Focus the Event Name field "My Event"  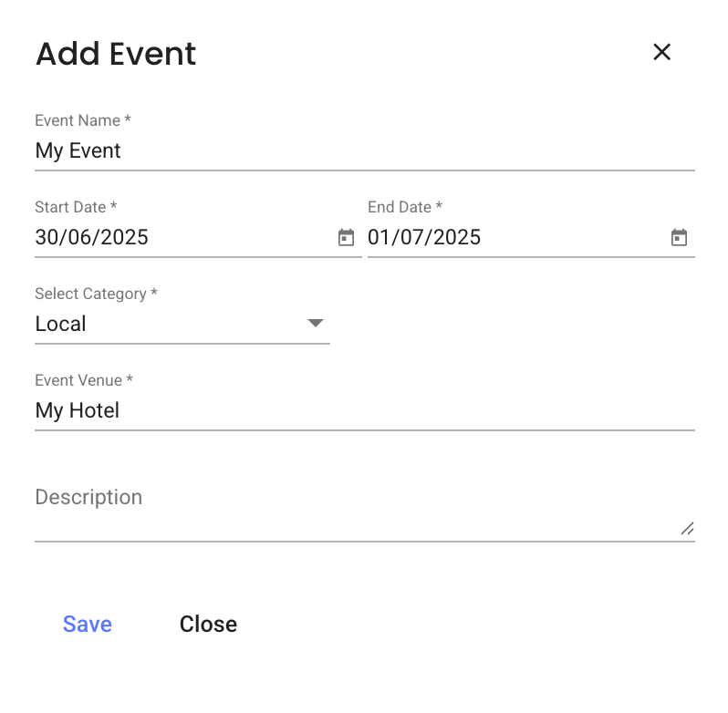[274, 151]
